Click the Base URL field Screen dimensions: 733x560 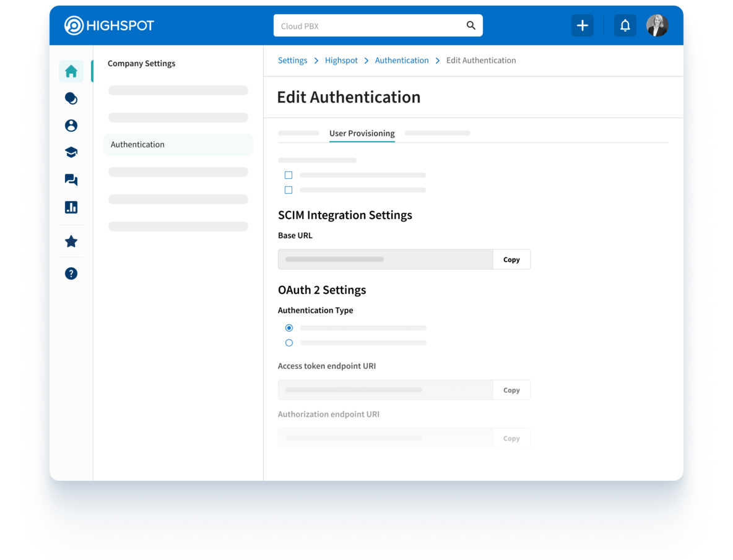pyautogui.click(x=385, y=260)
